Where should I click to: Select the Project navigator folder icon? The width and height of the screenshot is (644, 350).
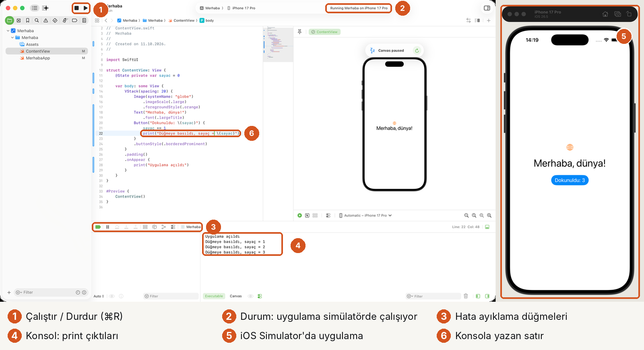10,20
